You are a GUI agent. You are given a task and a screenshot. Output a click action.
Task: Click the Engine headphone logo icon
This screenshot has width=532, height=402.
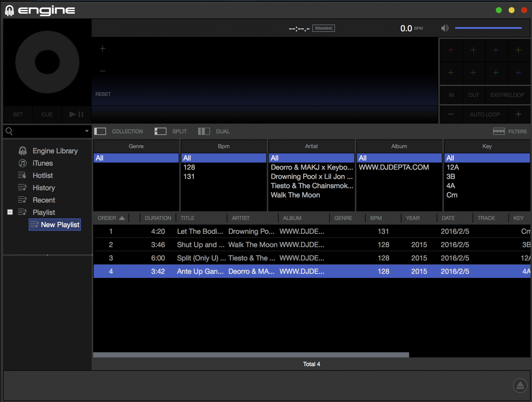click(9, 11)
